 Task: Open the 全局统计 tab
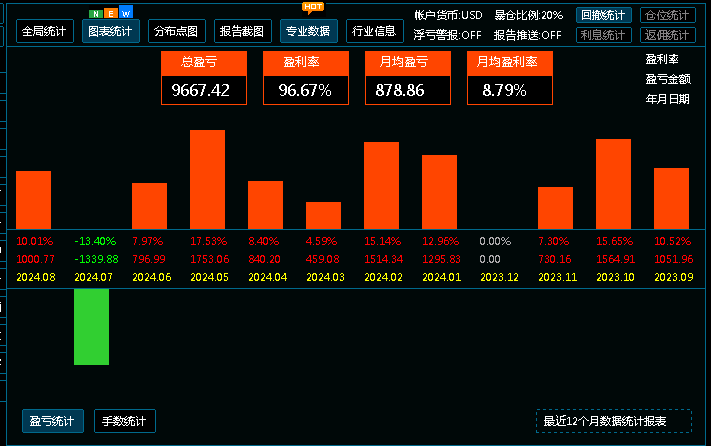point(45,31)
